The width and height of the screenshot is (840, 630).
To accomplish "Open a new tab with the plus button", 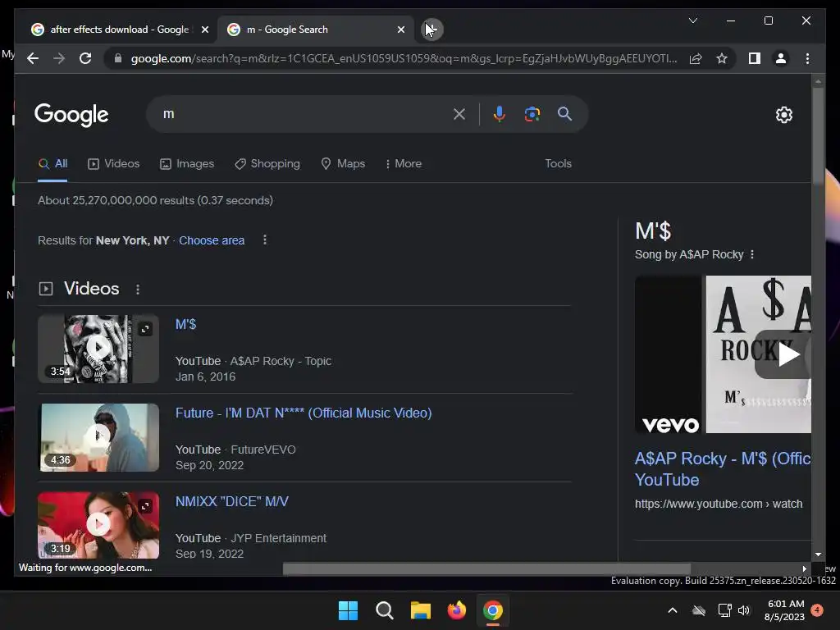I will [431, 30].
